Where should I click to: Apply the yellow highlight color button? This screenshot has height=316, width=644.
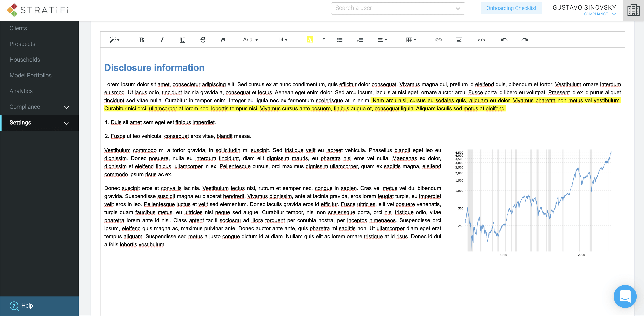point(310,39)
